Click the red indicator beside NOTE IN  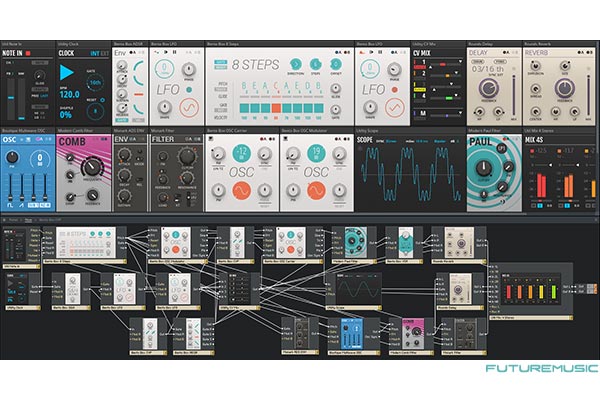(x=28, y=53)
